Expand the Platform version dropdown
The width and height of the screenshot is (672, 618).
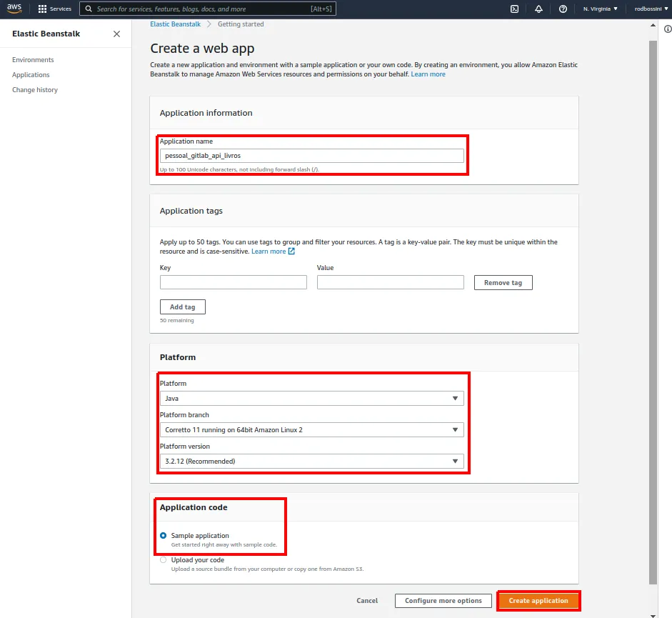coord(311,461)
